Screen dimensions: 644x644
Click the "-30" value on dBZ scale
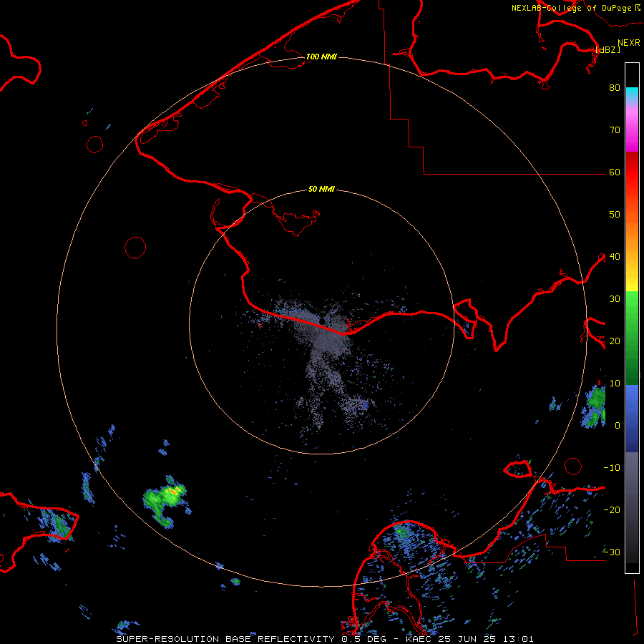point(612,552)
